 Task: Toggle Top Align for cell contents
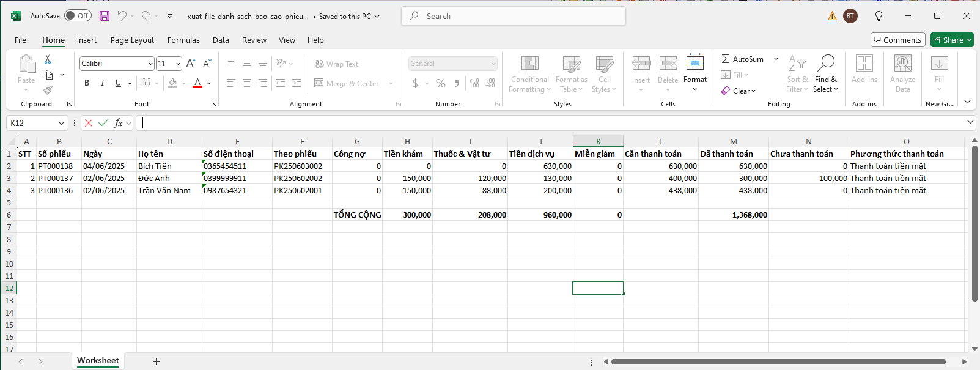pos(231,64)
